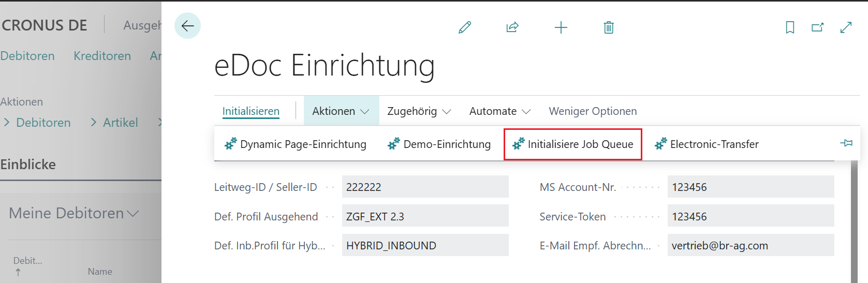
Task: Click Artikel under Aktionen
Action: point(121,123)
